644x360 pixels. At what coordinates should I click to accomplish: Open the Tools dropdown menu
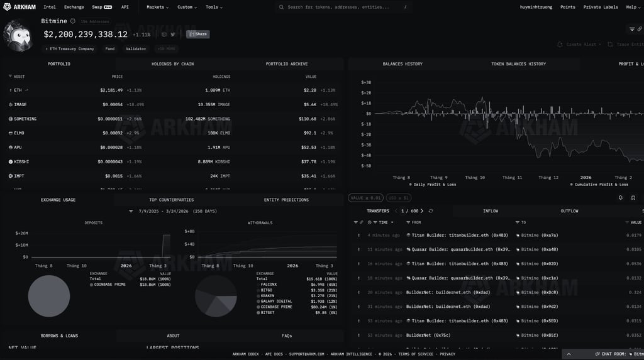coord(214,7)
